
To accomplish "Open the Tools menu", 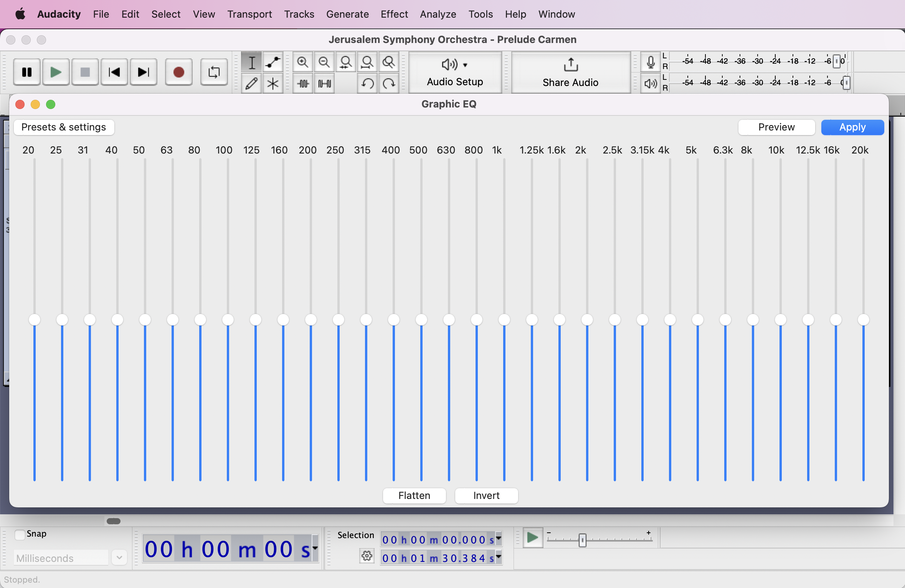I will (x=481, y=14).
